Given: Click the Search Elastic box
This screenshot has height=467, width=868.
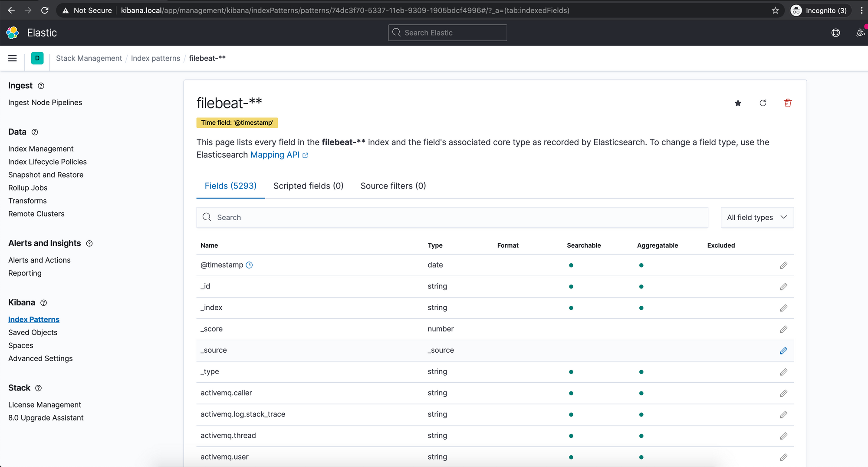Looking at the screenshot, I should tap(447, 33).
